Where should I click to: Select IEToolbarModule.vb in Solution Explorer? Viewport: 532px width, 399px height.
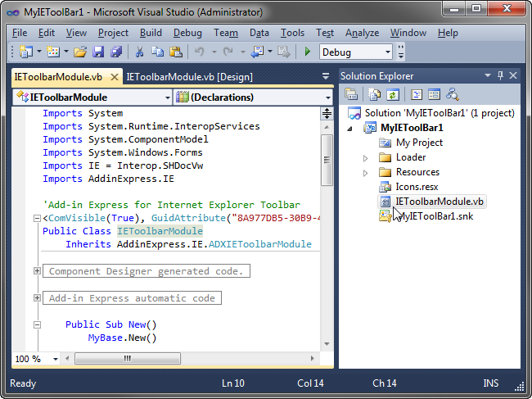(x=432, y=202)
